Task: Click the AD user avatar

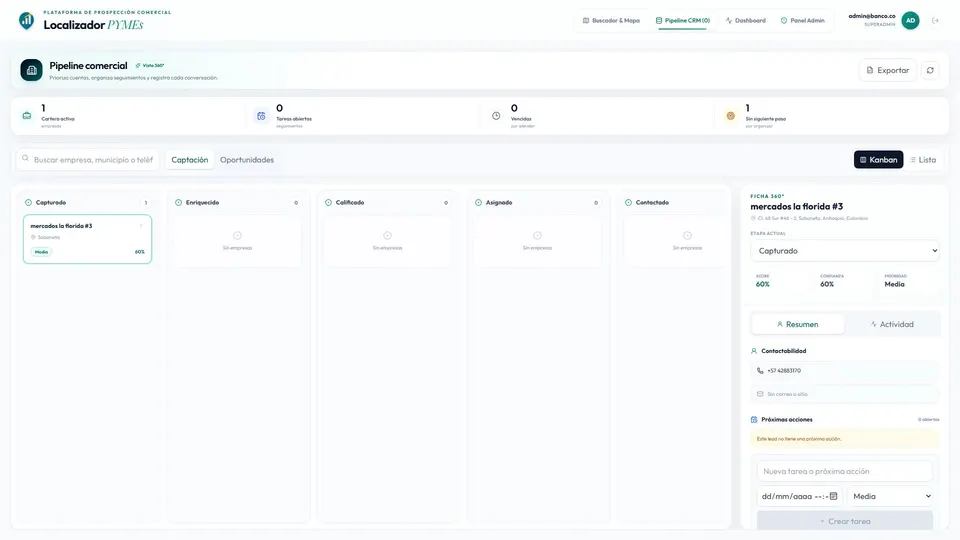Action: (910, 21)
